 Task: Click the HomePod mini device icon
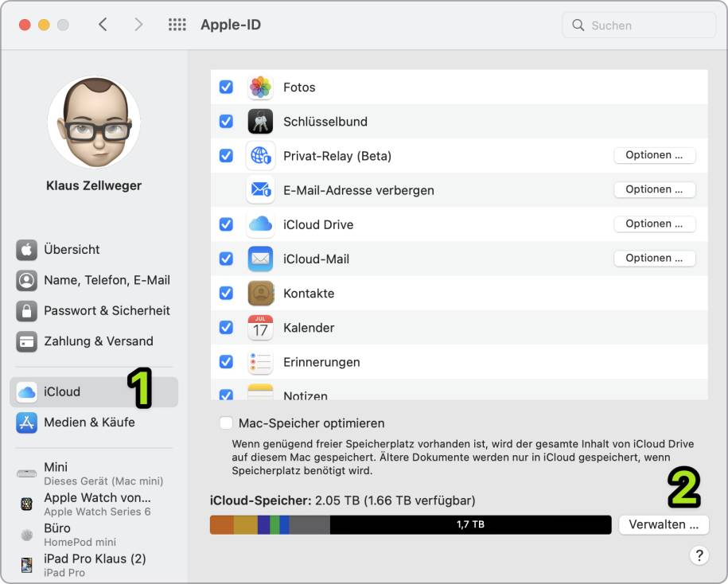pyautogui.click(x=26, y=535)
